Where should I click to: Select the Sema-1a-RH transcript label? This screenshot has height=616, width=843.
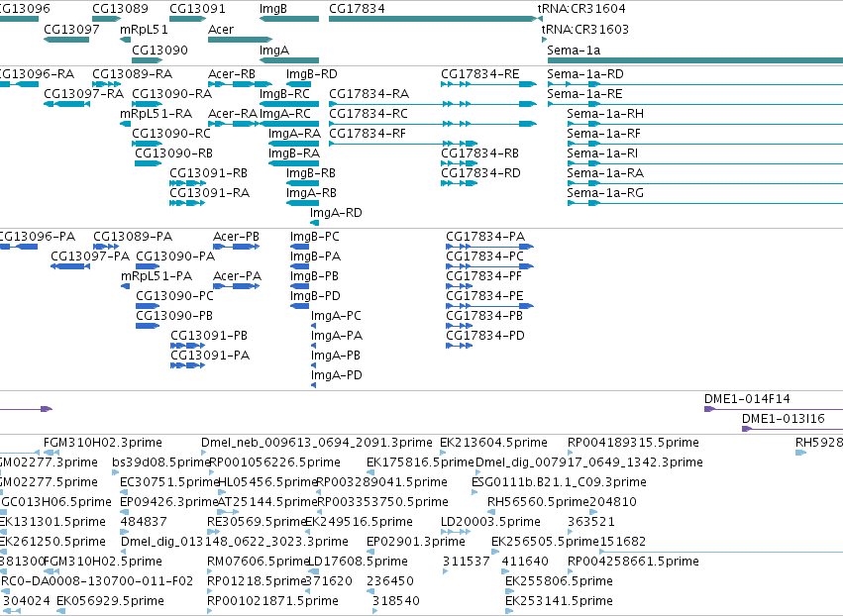click(x=605, y=114)
